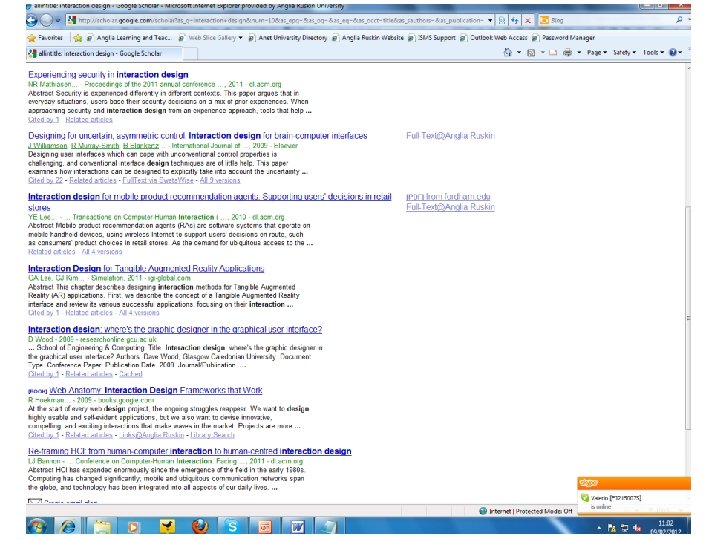Screen dimensions: 720x540
Task: Click 'All 9 versions' link
Action: coord(220,180)
